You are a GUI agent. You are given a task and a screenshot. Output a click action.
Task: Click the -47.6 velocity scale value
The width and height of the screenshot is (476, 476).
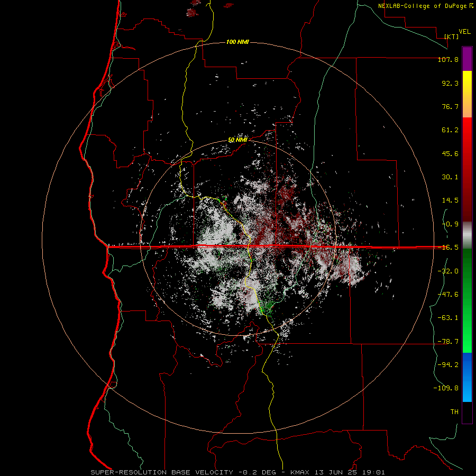click(448, 295)
